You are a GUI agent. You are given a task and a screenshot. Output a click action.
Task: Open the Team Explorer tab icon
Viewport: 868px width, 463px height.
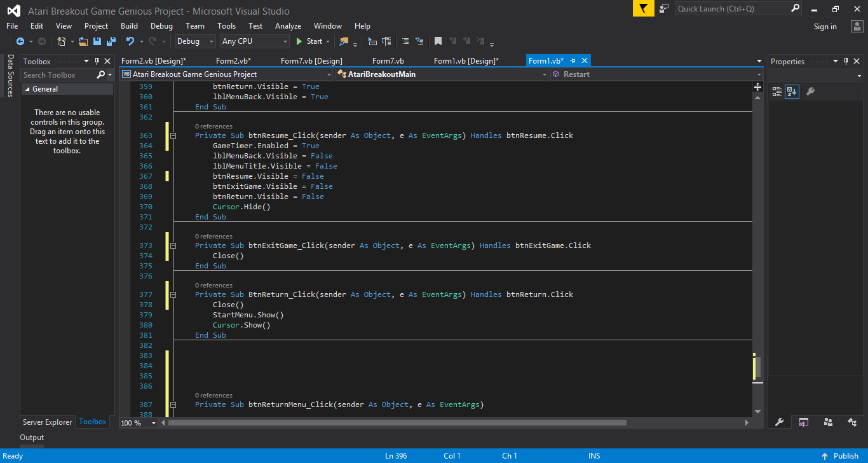point(828,422)
